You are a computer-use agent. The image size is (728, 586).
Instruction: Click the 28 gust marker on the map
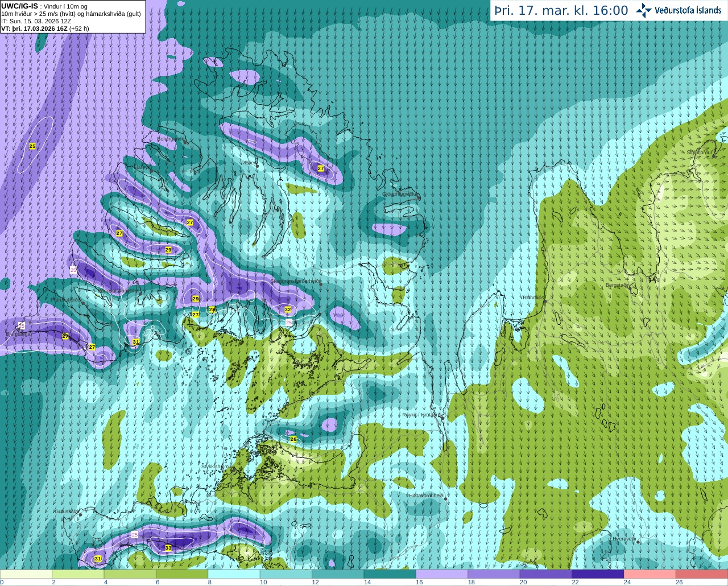click(x=212, y=309)
